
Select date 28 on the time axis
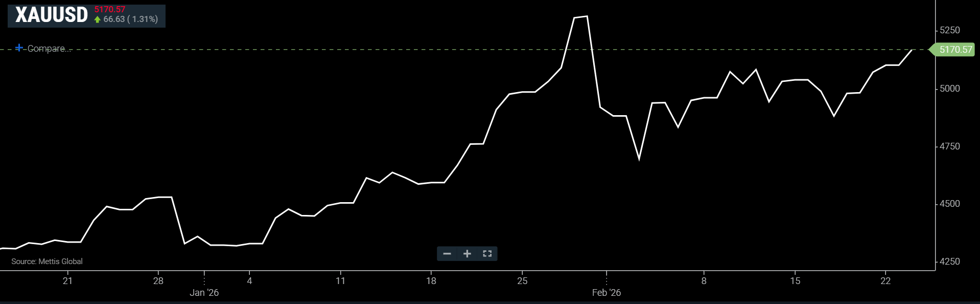click(158, 281)
